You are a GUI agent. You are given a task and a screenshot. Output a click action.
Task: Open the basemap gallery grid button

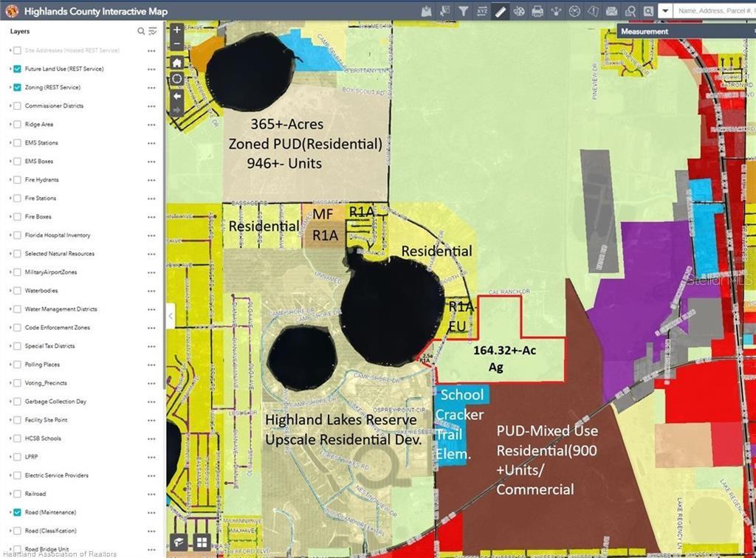[x=202, y=542]
